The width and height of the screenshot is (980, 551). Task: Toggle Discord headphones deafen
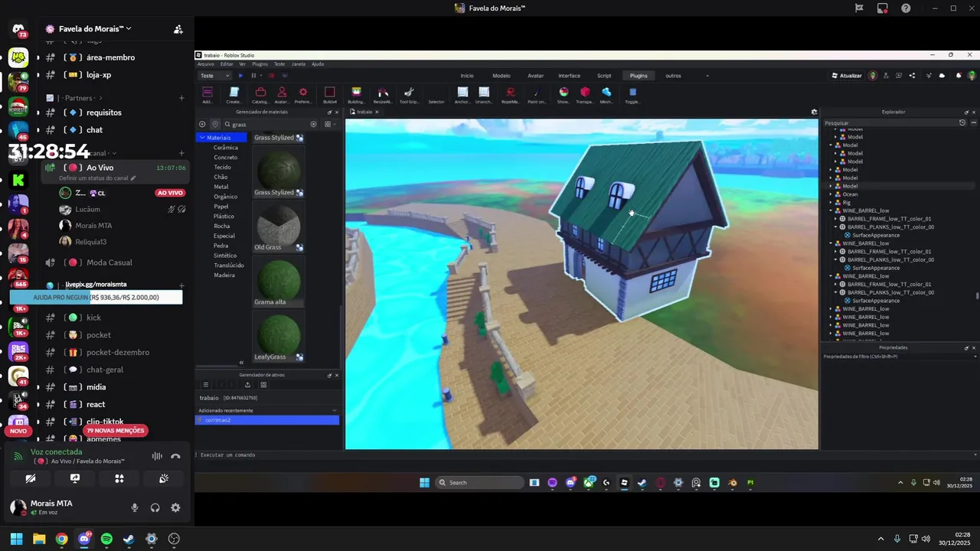point(155,507)
